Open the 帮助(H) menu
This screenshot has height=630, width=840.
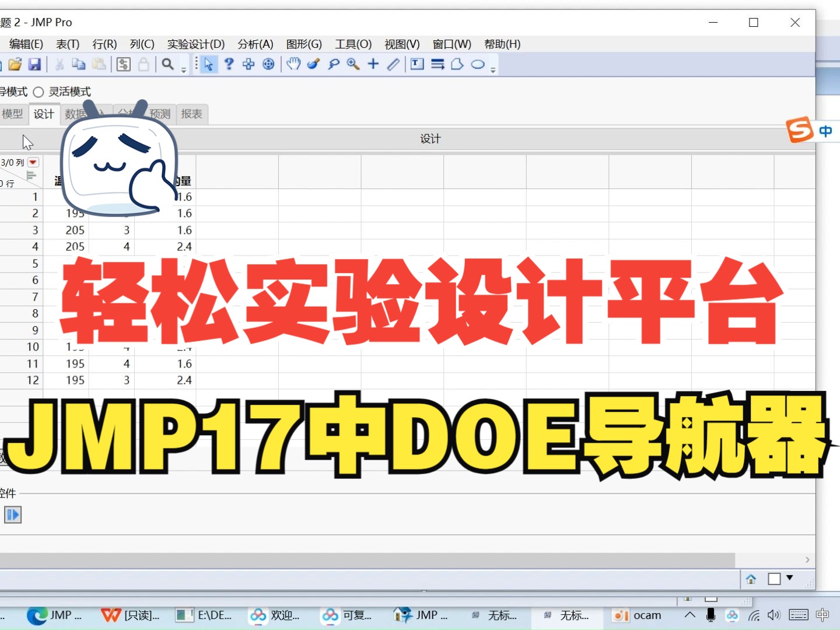pos(502,44)
